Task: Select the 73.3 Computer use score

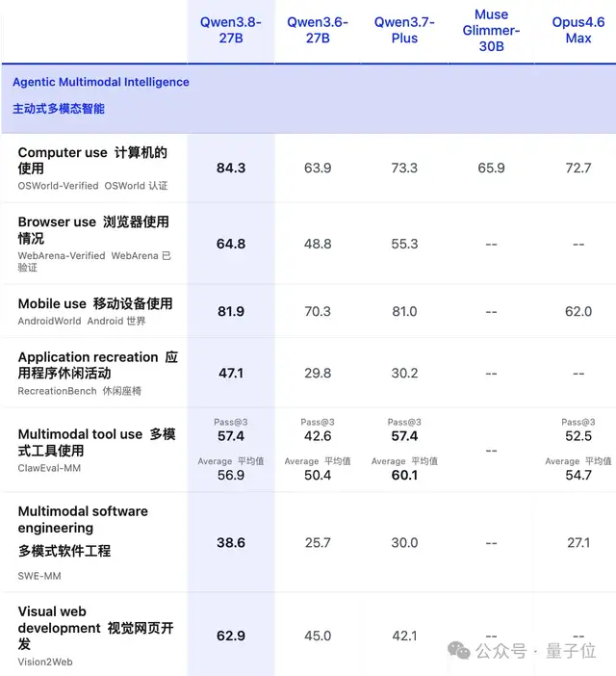Action: [x=404, y=168]
